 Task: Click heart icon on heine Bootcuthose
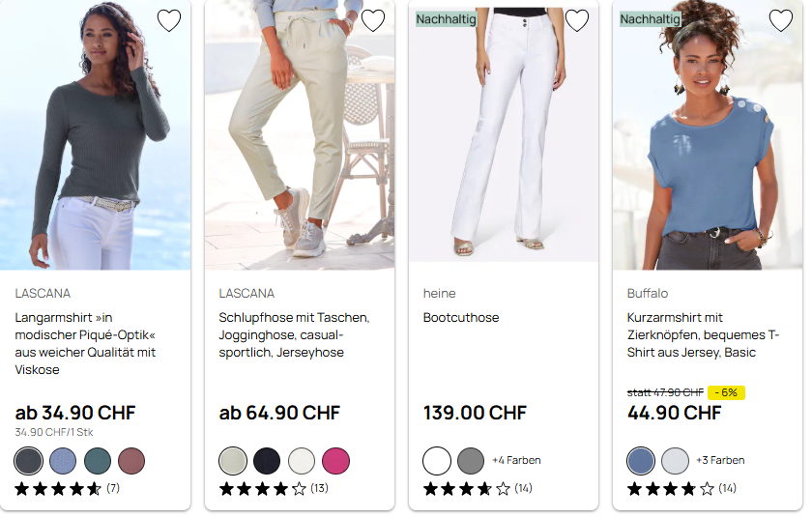point(577,20)
